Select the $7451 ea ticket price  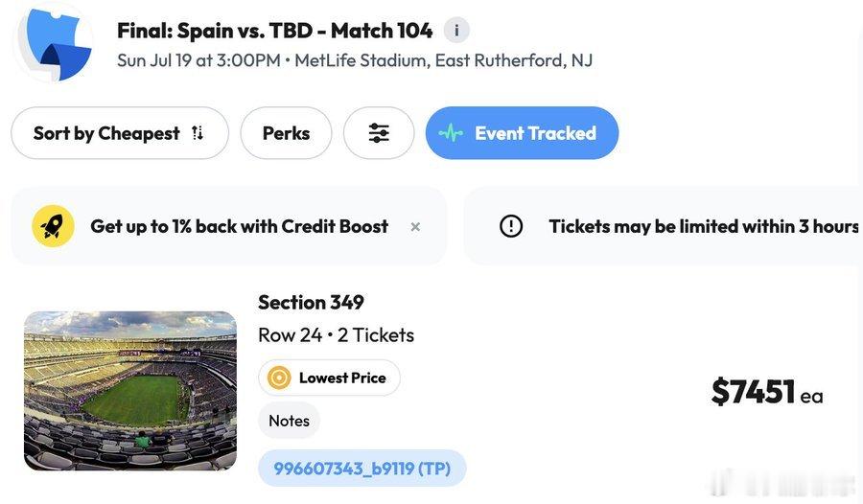[x=767, y=392]
